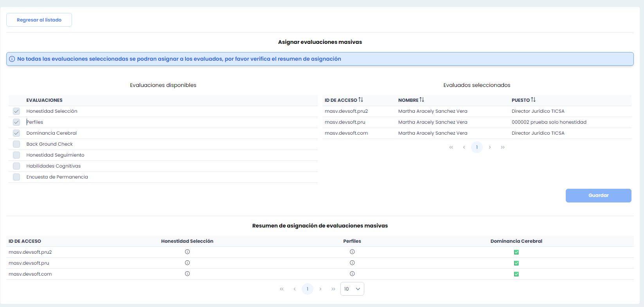Jump to last page of resumen table
This screenshot has height=307, width=644.
pyautogui.click(x=333, y=289)
